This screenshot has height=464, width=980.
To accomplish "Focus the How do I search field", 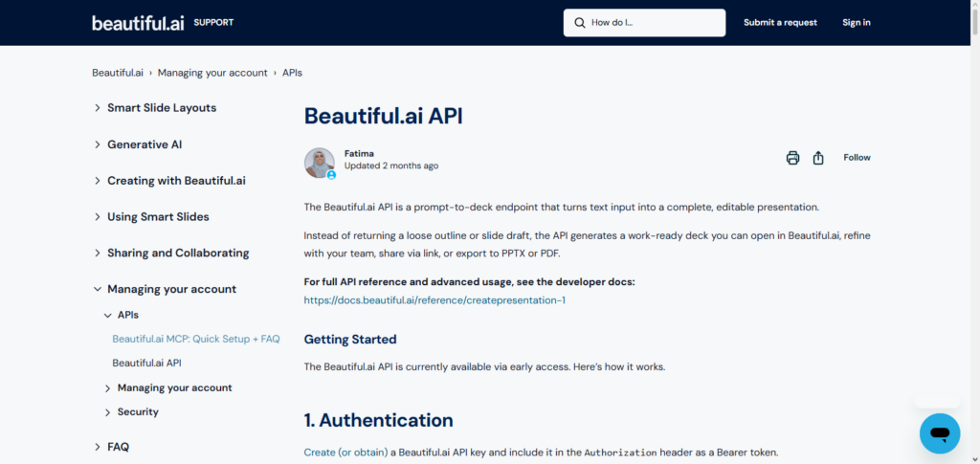I will click(x=644, y=22).
